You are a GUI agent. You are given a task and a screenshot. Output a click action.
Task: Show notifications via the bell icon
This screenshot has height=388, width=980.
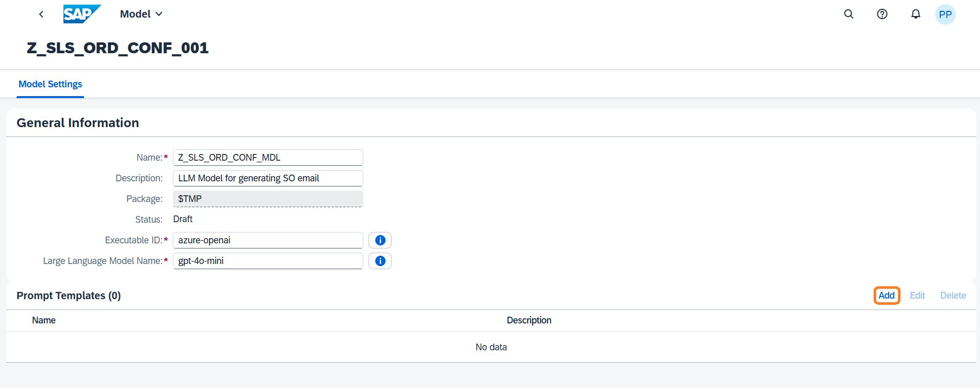[x=915, y=14]
